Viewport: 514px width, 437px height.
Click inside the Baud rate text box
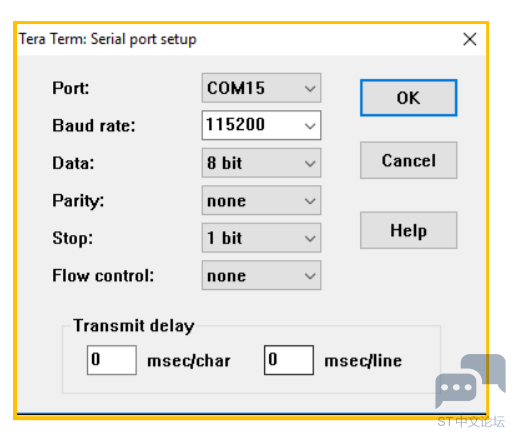click(252, 125)
